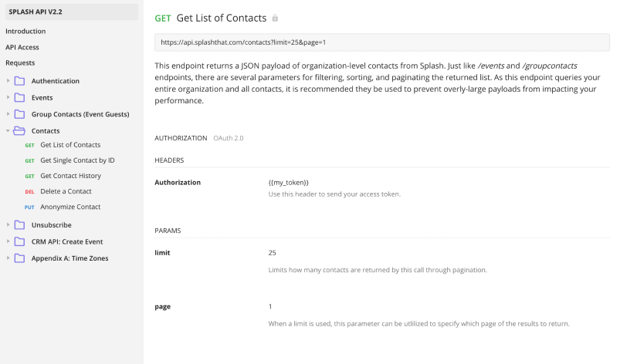Open the Introduction section

pyautogui.click(x=25, y=32)
